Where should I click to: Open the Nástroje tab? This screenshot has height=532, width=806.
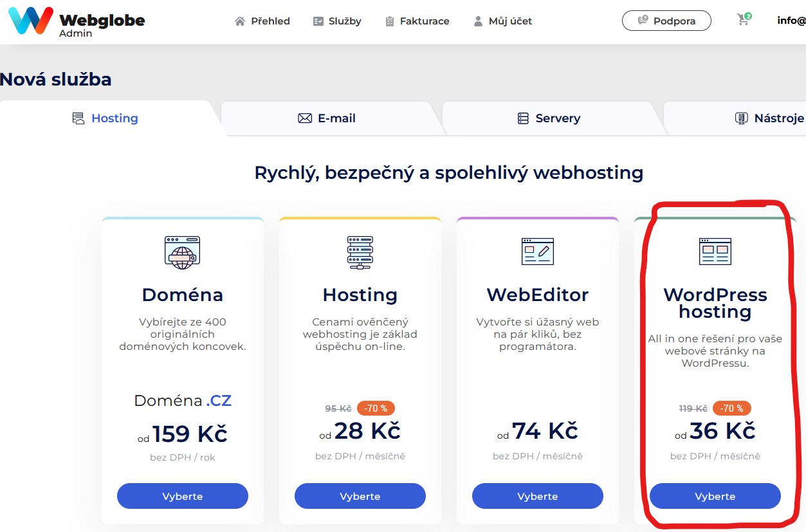[x=769, y=118]
